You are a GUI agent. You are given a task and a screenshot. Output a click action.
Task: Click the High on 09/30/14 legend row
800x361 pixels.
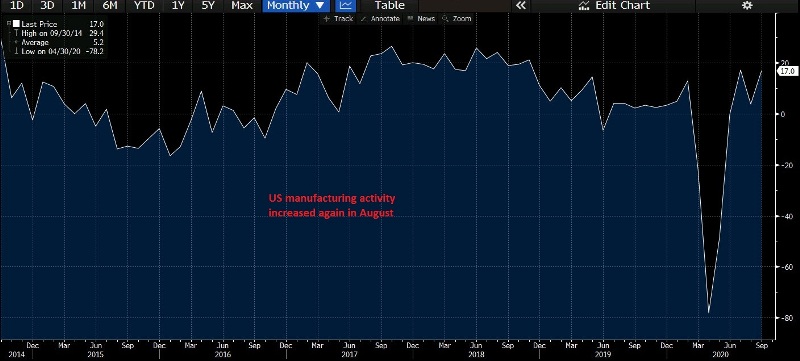(x=59, y=33)
